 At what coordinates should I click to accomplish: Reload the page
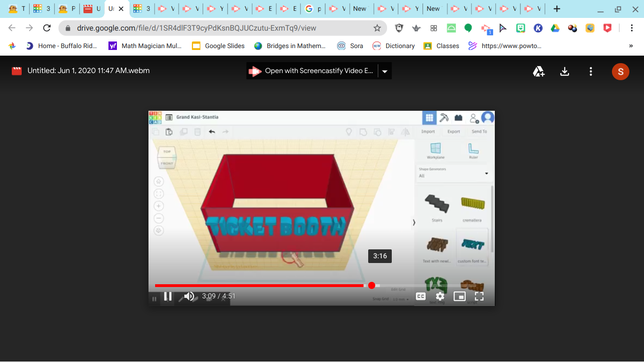[47, 28]
